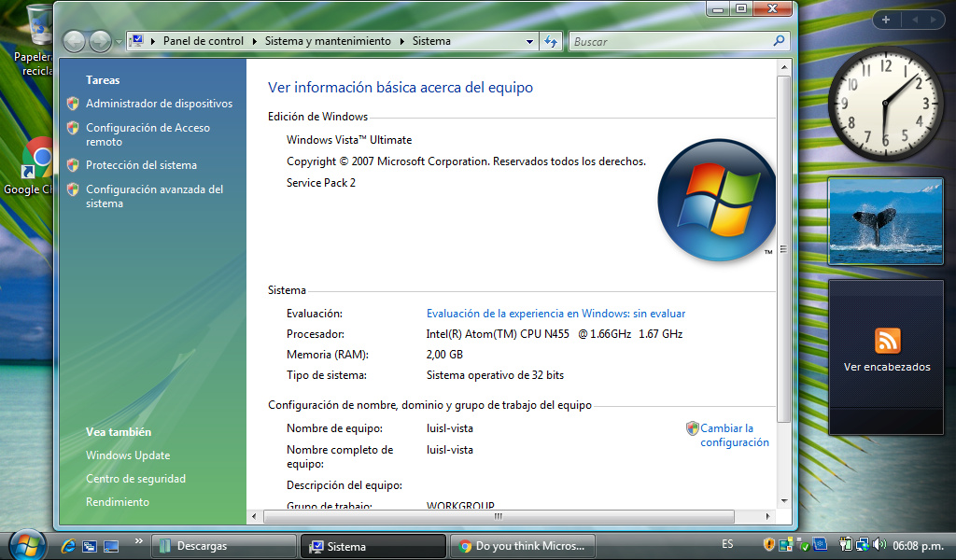Click luisl-vista beside Nombre completo de equipo
Image resolution: width=956 pixels, height=560 pixels.
449,450
